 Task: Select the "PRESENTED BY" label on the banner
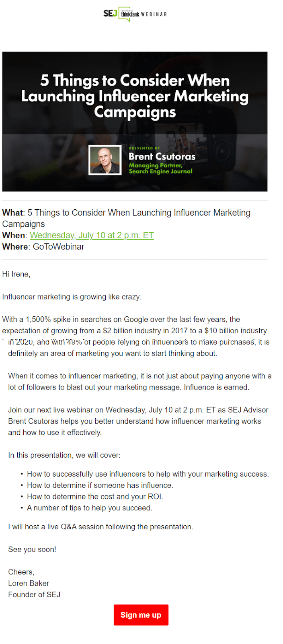click(145, 148)
